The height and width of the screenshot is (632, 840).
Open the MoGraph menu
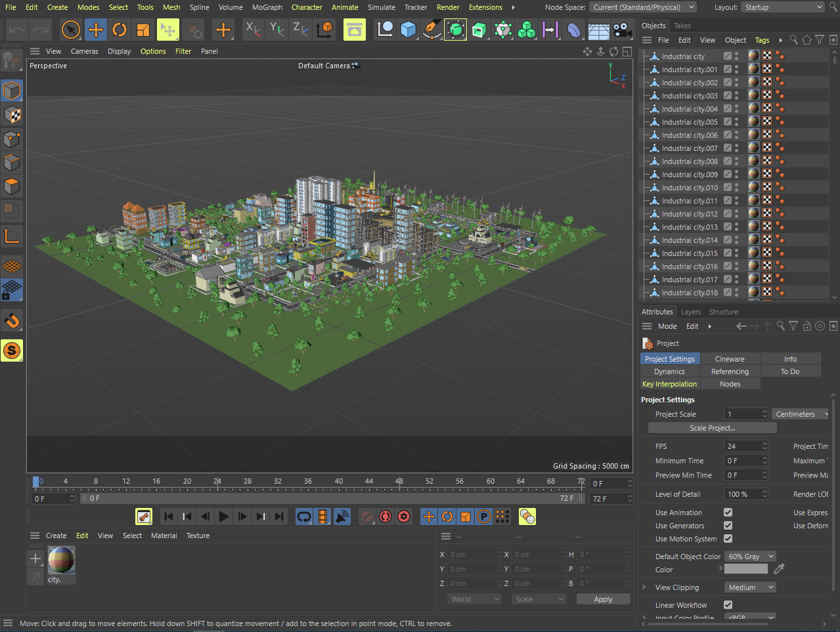pos(267,7)
